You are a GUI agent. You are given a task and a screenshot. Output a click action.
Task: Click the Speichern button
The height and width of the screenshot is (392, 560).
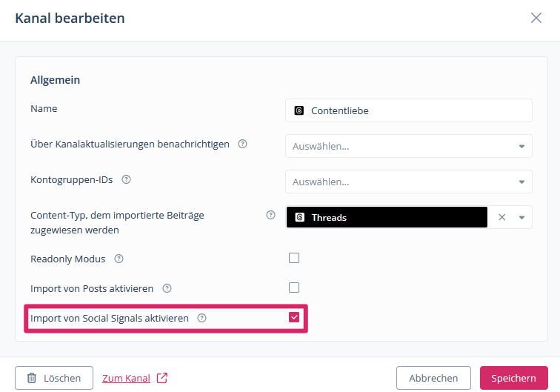pyautogui.click(x=513, y=378)
